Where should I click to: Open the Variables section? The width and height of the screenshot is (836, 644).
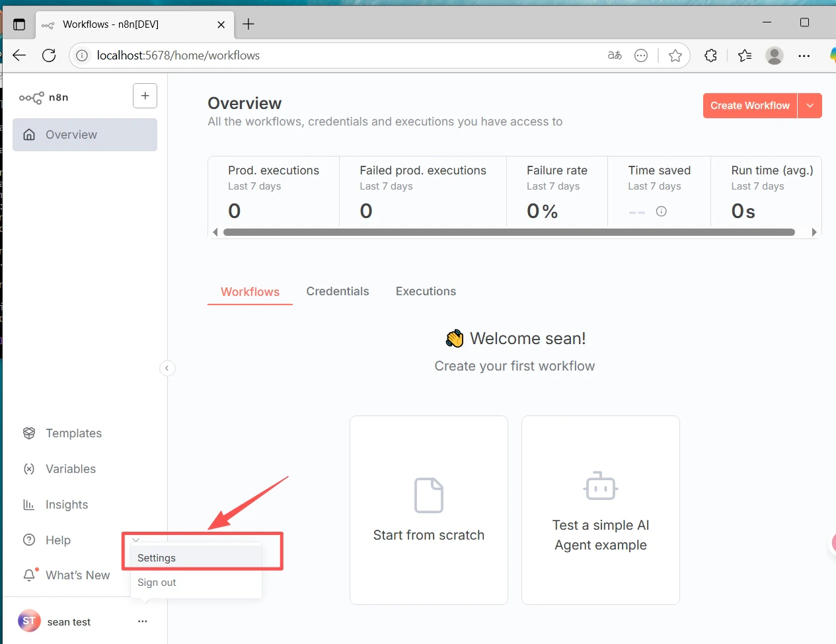[70, 469]
